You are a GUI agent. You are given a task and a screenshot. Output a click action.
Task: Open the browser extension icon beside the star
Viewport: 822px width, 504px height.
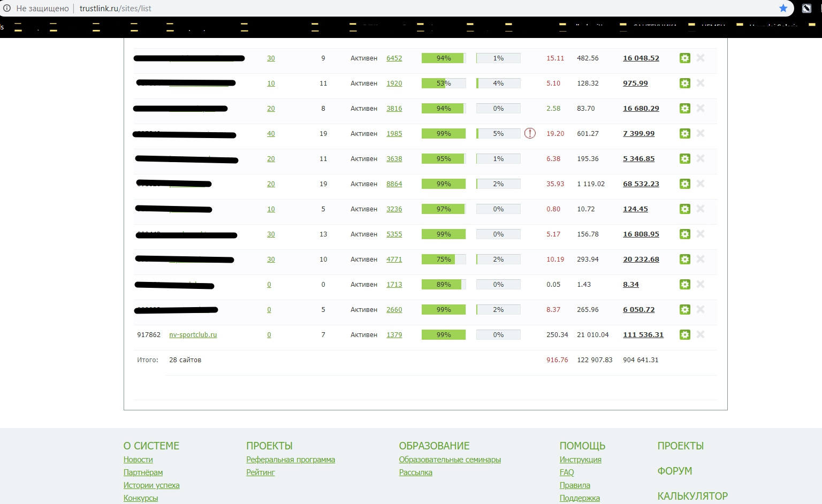click(806, 8)
